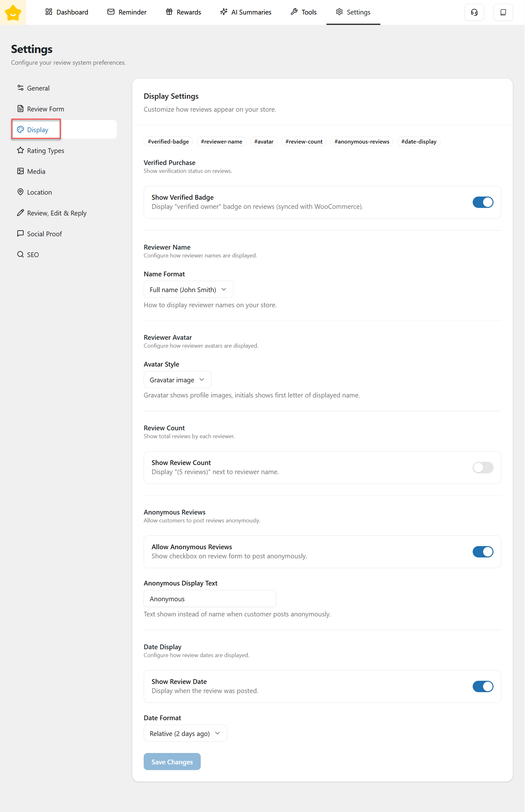Open the documentation book icon
The image size is (525, 812).
[x=503, y=13]
